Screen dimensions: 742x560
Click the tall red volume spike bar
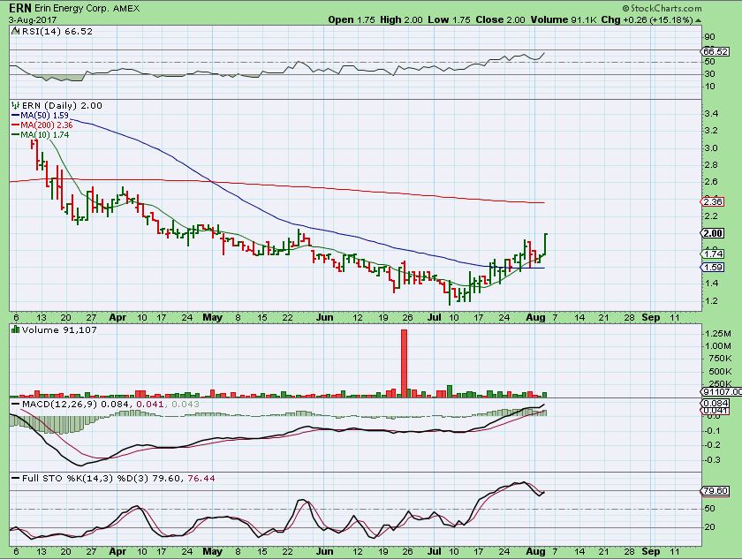(x=404, y=362)
